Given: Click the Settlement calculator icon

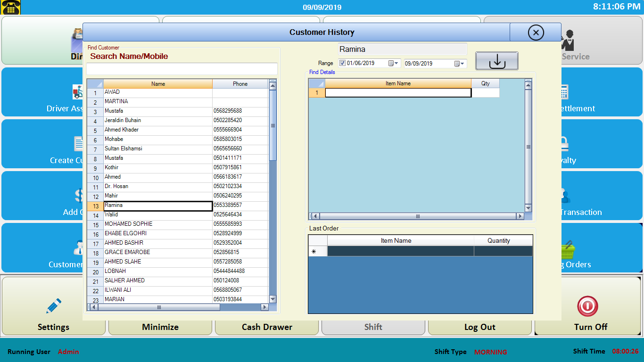Looking at the screenshot, I should tap(564, 92).
